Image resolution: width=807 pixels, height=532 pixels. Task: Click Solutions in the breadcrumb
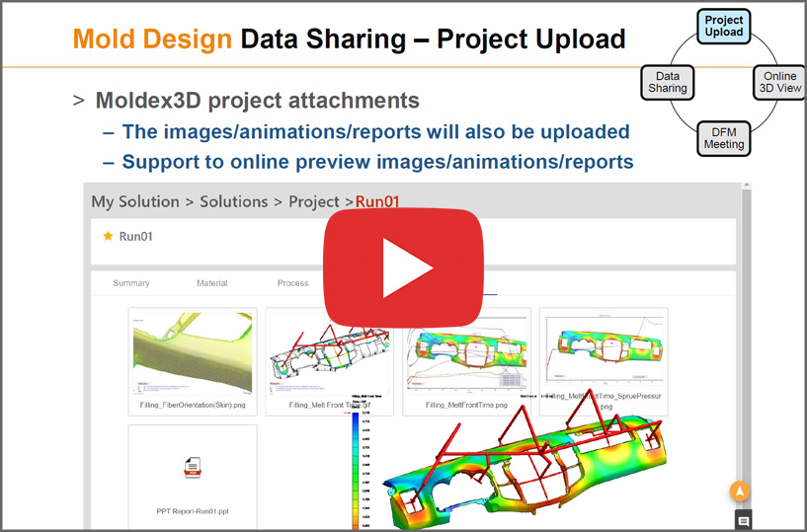[234, 201]
